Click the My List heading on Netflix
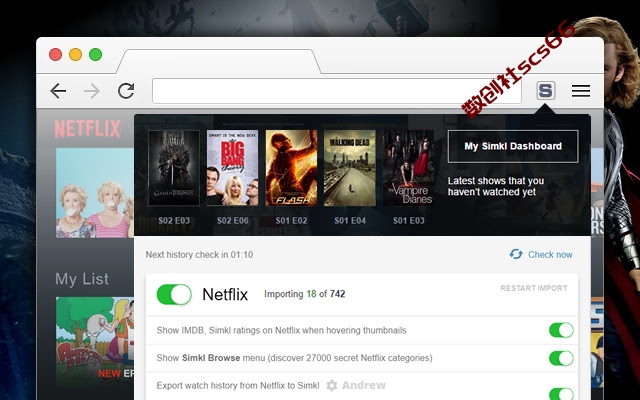Image resolution: width=640 pixels, height=400 pixels. pyautogui.click(x=82, y=279)
